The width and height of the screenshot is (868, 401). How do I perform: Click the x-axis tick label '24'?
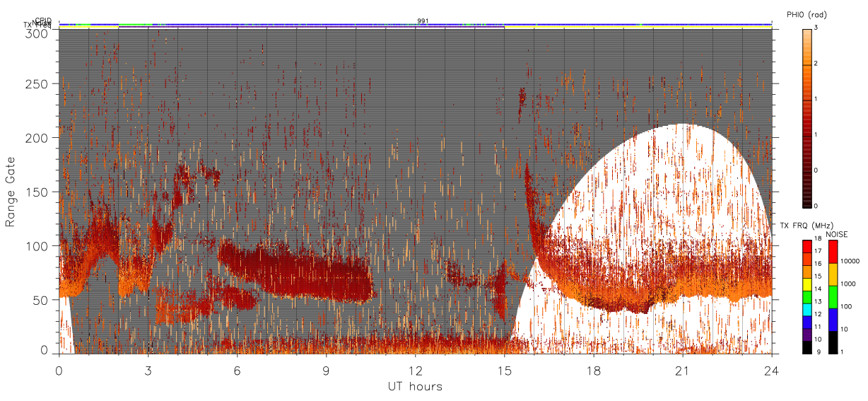[771, 371]
